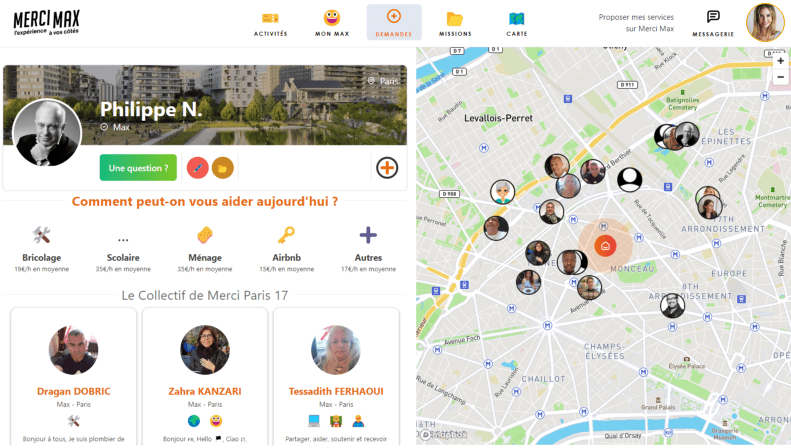This screenshot has width=791, height=448.
Task: Click the Max label under Philippe N.
Action: [x=121, y=127]
